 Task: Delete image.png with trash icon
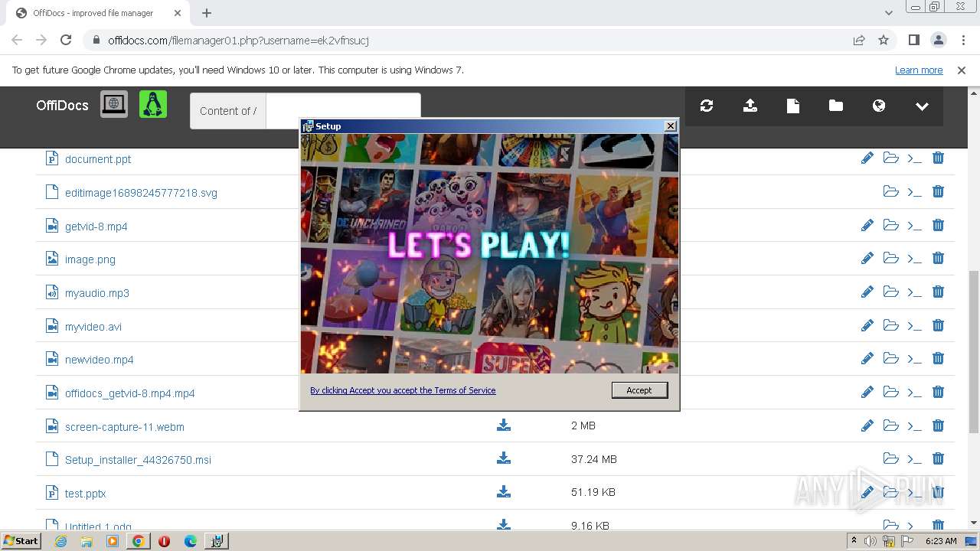[938, 258]
